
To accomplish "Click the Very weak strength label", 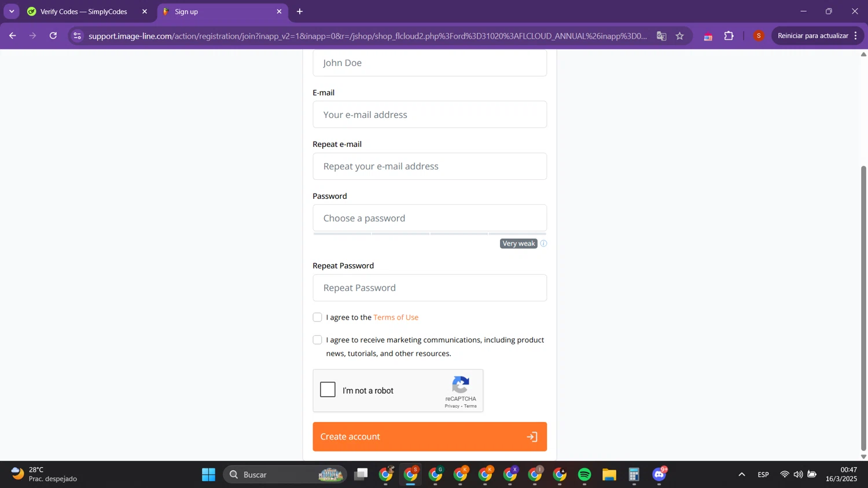I will [x=518, y=243].
